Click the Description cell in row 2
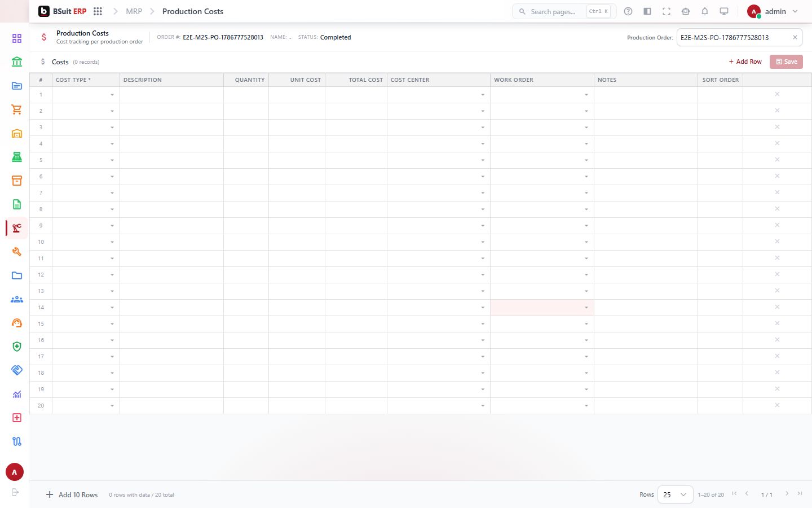812x508 pixels. coord(171,111)
